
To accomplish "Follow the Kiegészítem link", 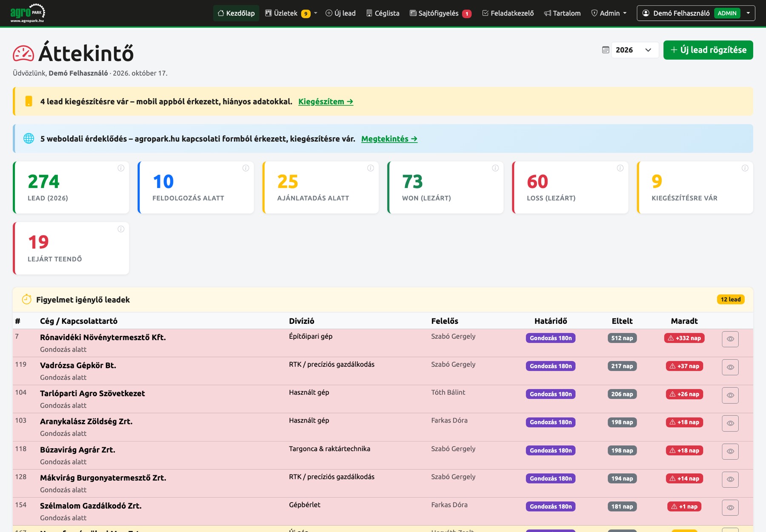I will (x=326, y=102).
